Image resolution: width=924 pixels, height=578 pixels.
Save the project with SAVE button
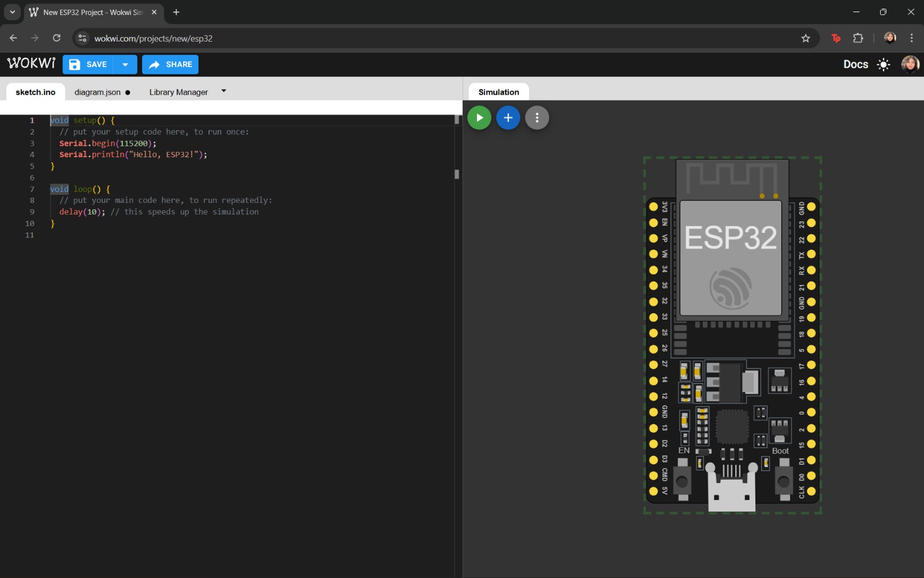click(x=88, y=65)
